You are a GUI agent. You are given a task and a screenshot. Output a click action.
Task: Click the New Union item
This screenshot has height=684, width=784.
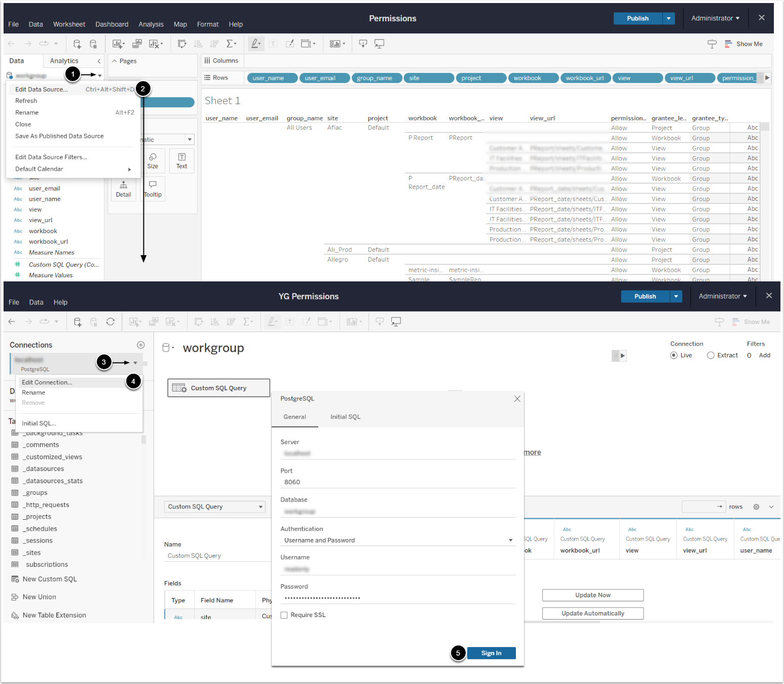click(33, 597)
